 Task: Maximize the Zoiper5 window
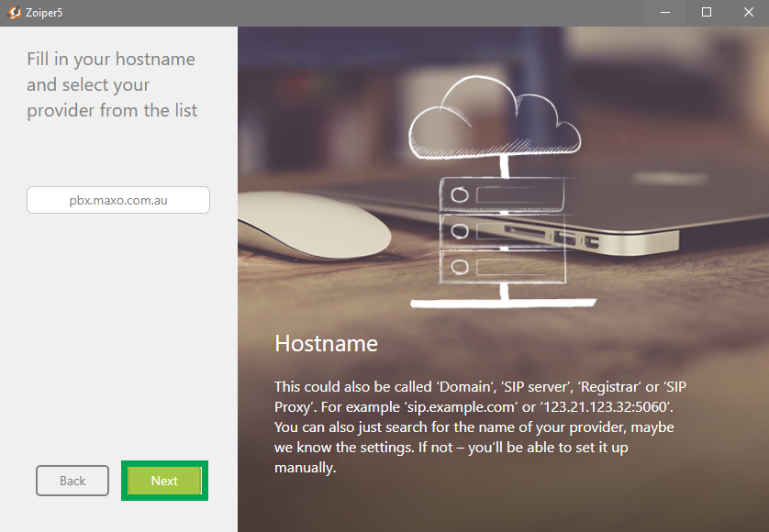(707, 12)
